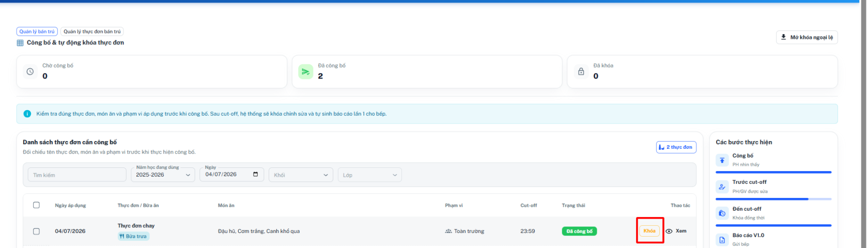Open the Năm học đang dùng dropdown
This screenshot has width=868, height=248.
[x=163, y=175]
